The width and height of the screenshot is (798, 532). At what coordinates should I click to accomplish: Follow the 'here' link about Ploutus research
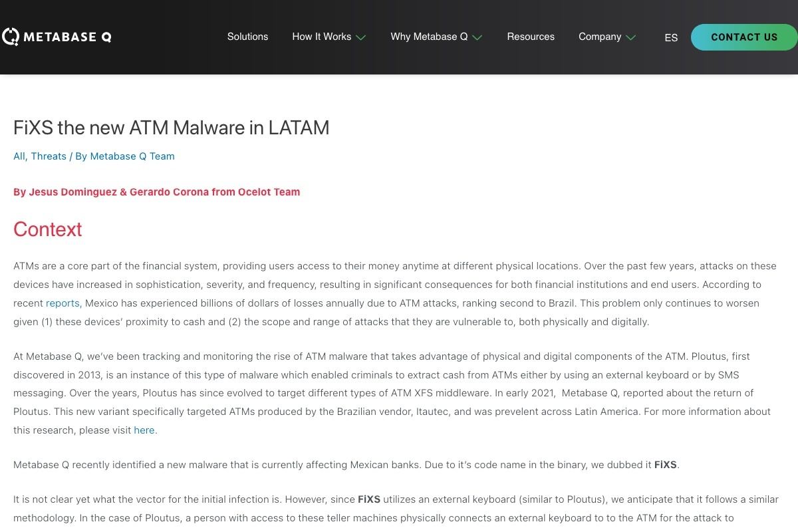point(144,430)
